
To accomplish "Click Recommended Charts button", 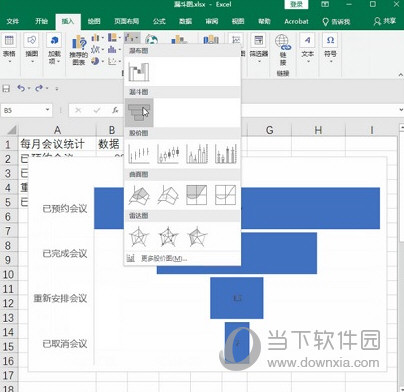I will click(x=79, y=50).
